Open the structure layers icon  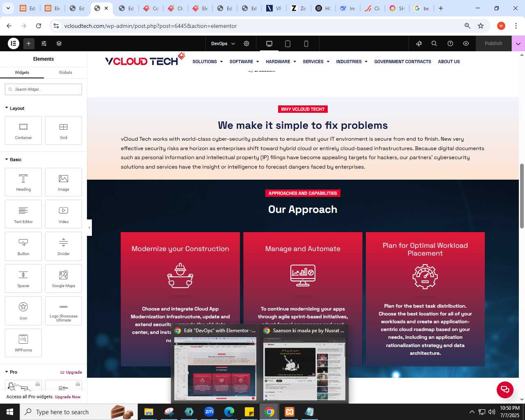[59, 43]
